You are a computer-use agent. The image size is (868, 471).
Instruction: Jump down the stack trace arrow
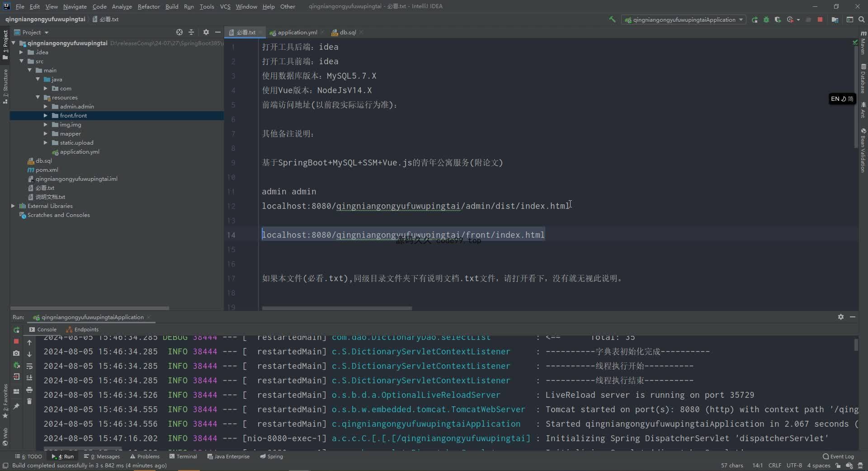pyautogui.click(x=29, y=354)
